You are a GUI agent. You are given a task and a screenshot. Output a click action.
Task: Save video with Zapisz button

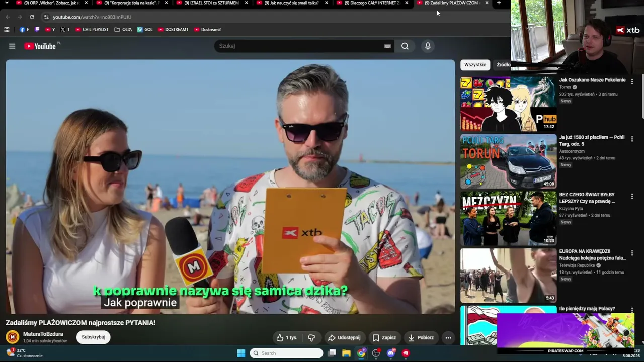click(x=384, y=338)
